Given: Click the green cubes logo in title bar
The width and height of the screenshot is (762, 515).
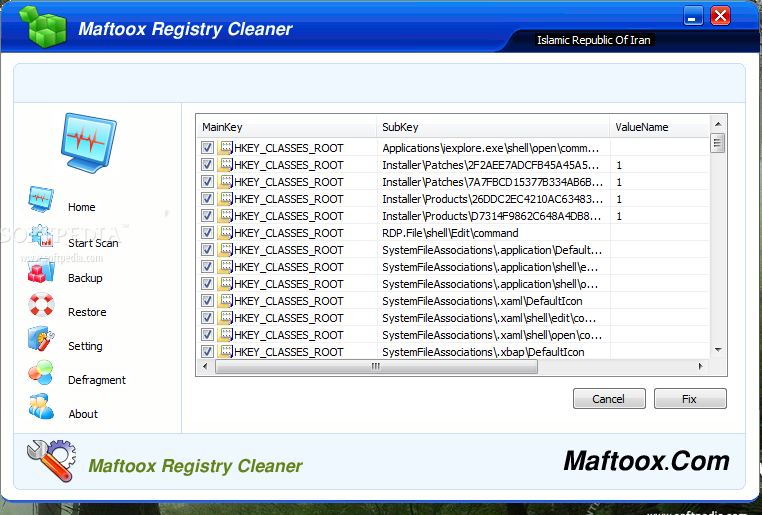Looking at the screenshot, I should coord(43,27).
